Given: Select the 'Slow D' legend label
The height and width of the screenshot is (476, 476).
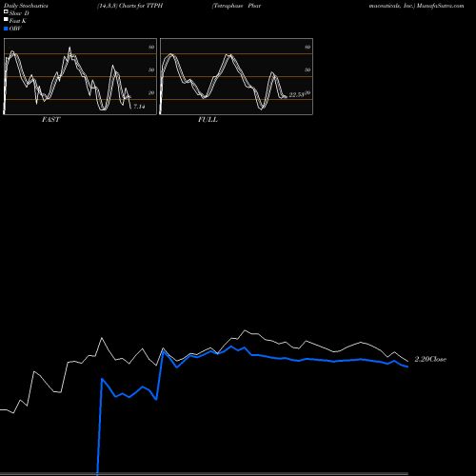Looking at the screenshot, I should tap(19, 13).
